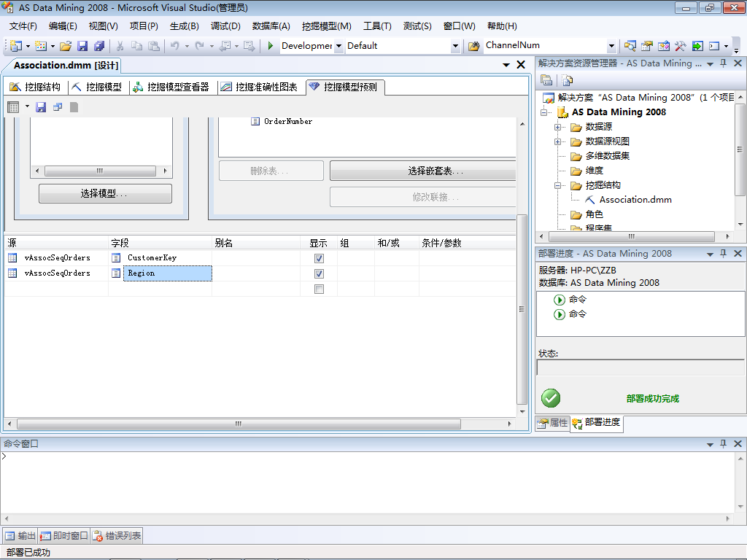Open the query view switch dropdown arrow
Viewport: 747px width, 560px height.
pos(27,106)
